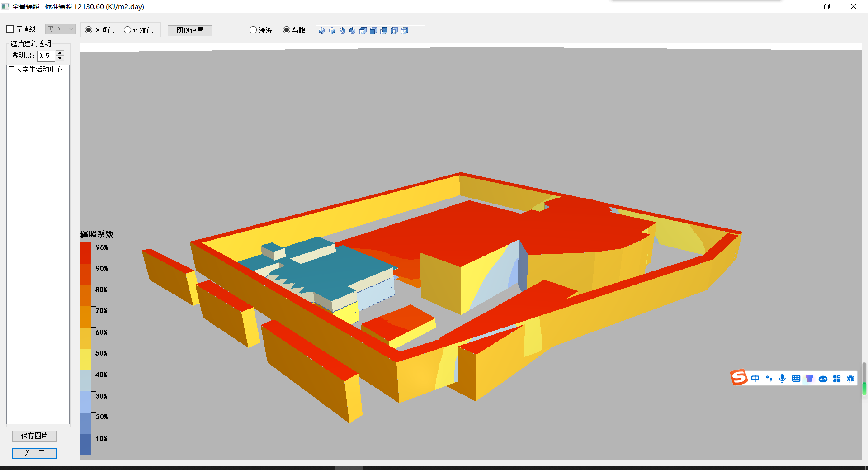This screenshot has height=470, width=868.
Task: Click the red 96% legend color swatch
Action: [85, 253]
